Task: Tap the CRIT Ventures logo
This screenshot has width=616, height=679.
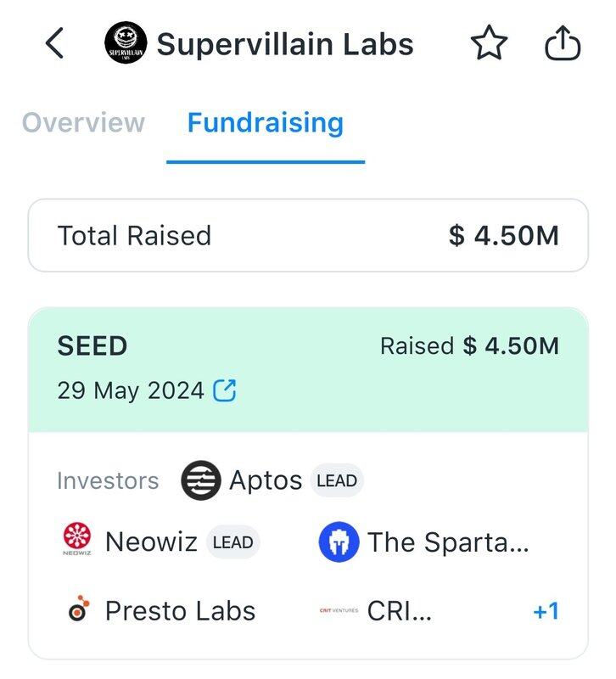Action: point(339,610)
